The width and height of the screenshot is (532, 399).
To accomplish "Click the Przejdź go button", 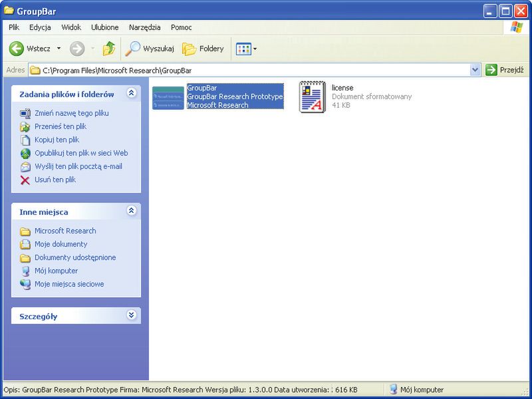I will coord(505,70).
